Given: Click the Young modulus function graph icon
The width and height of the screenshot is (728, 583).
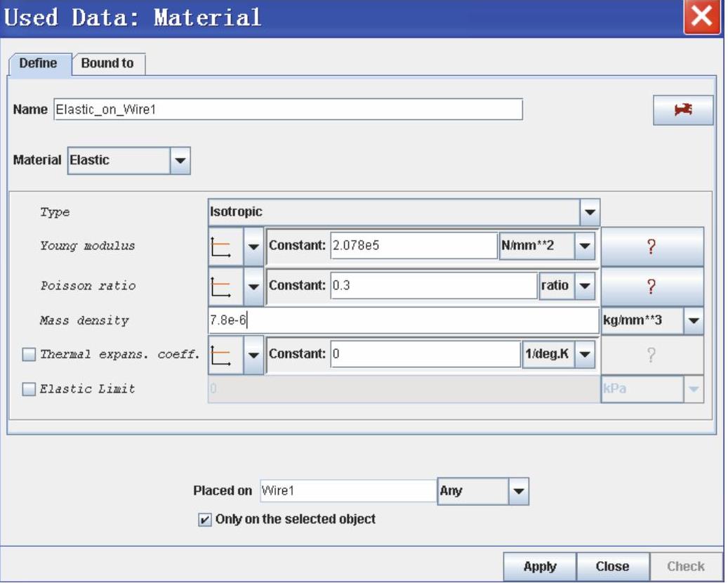Looking at the screenshot, I should pyautogui.click(x=222, y=247).
